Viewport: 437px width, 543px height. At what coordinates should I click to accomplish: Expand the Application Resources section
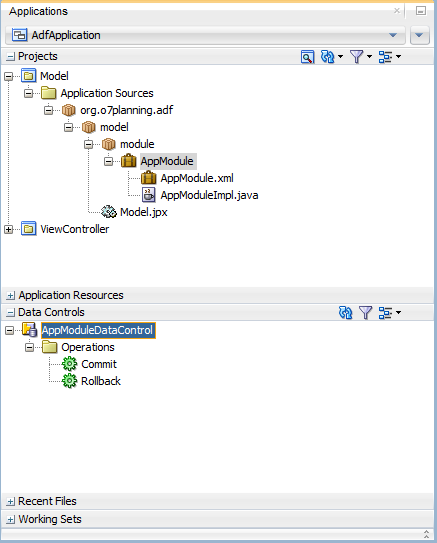(x=11, y=295)
